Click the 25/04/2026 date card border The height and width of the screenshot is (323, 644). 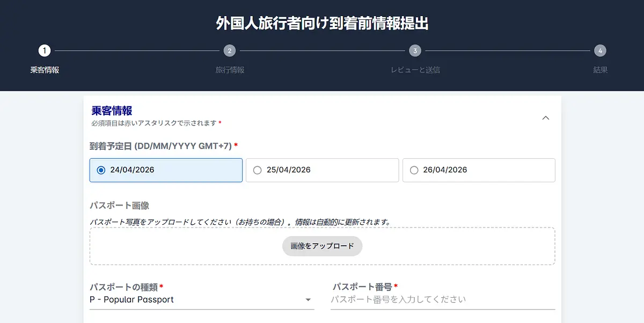tap(322, 170)
